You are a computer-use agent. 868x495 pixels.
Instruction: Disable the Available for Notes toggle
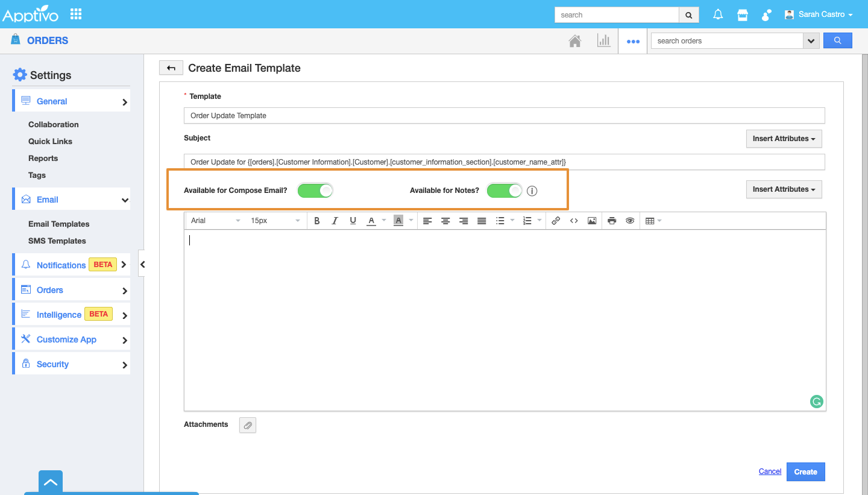pos(505,191)
